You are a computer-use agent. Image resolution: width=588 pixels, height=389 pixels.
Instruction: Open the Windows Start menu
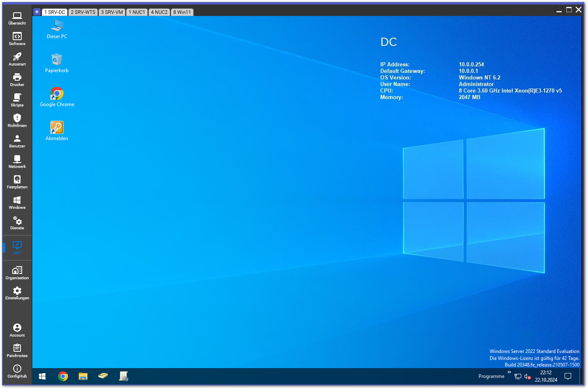pyautogui.click(x=42, y=376)
